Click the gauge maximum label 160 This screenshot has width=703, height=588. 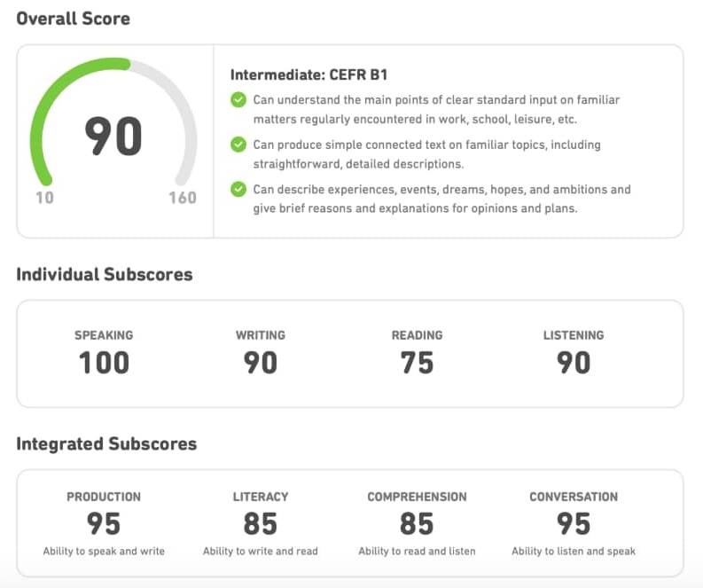tap(183, 197)
